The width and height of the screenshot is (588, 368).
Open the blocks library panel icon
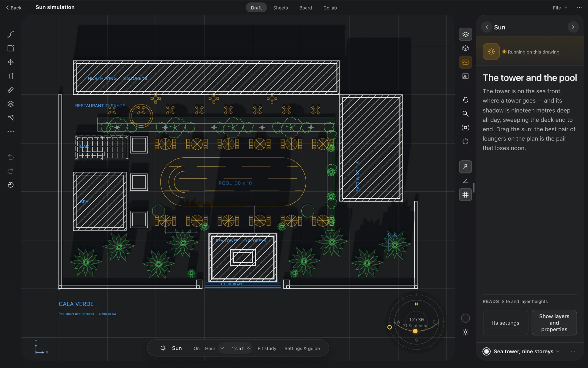pos(465,76)
